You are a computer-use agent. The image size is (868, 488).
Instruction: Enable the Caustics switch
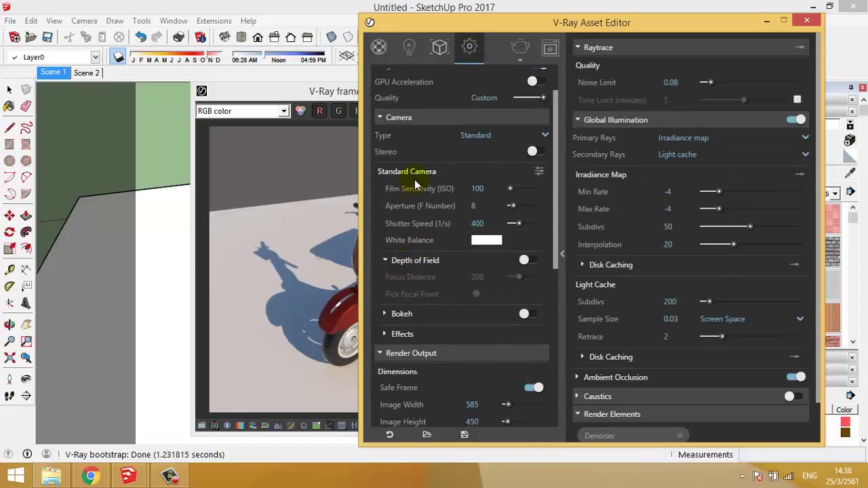tap(793, 396)
